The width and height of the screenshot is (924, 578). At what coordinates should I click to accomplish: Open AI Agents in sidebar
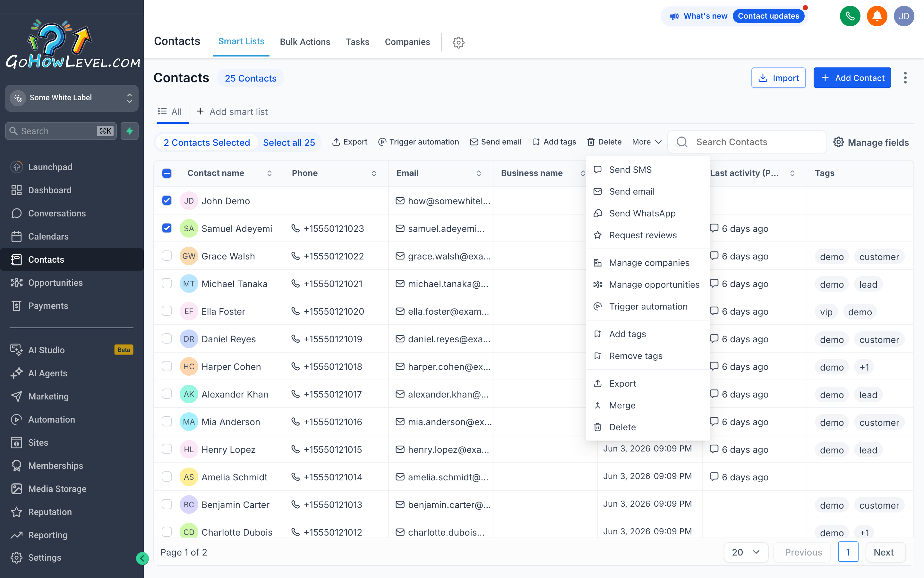click(72, 373)
